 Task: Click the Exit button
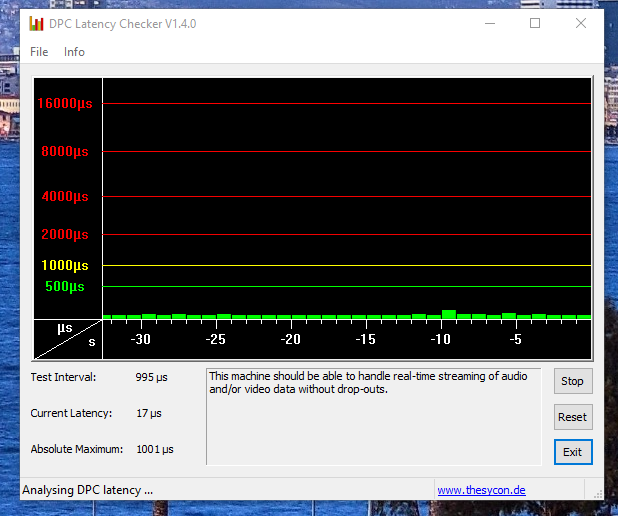pyautogui.click(x=573, y=452)
